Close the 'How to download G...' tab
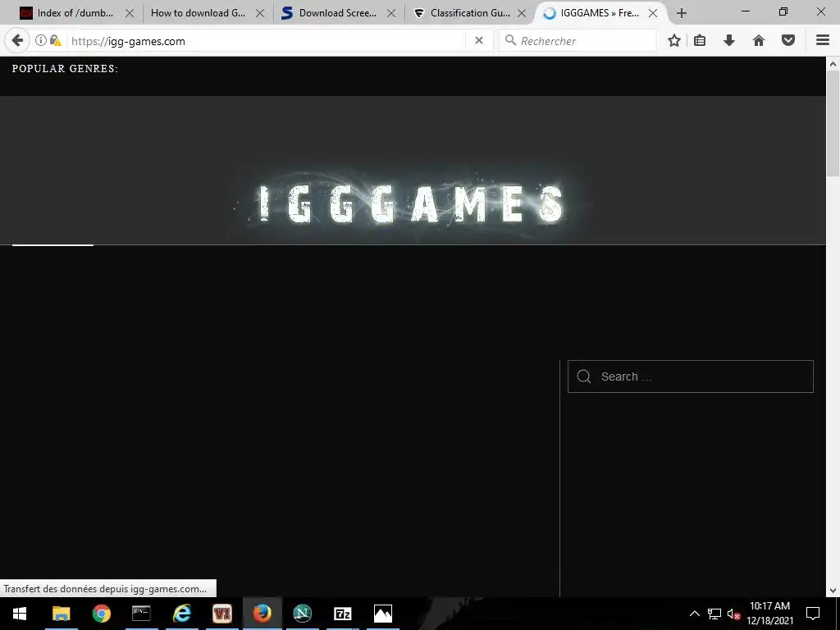 tap(260, 13)
